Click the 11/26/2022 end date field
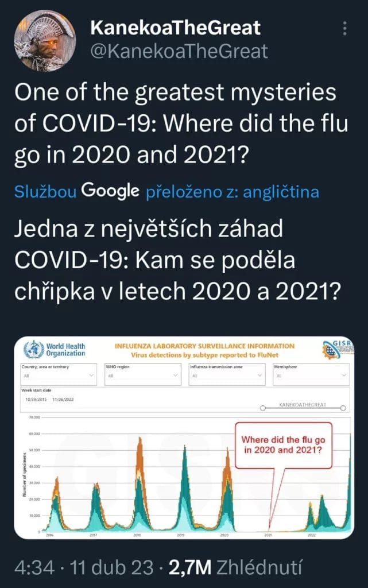Viewport: 368px width, 588px height. (64, 399)
